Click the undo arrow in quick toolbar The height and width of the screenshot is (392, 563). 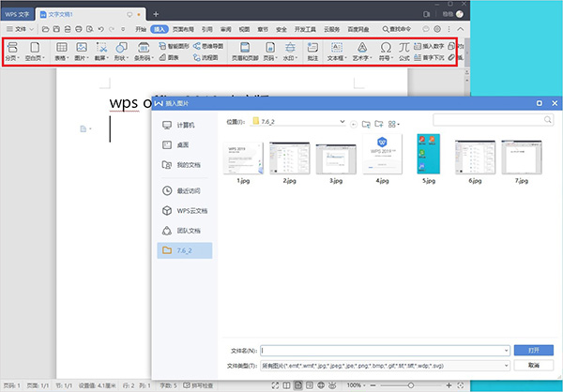[x=101, y=29]
